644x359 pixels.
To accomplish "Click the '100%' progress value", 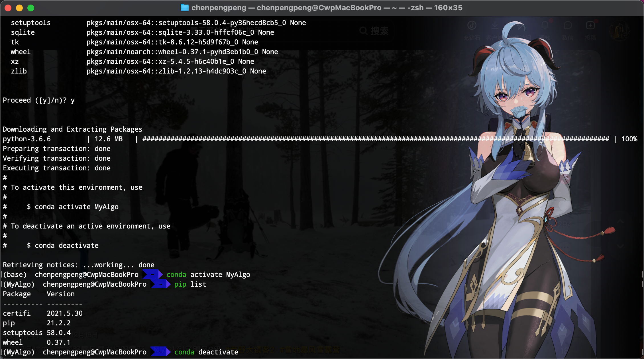I will tap(629, 139).
